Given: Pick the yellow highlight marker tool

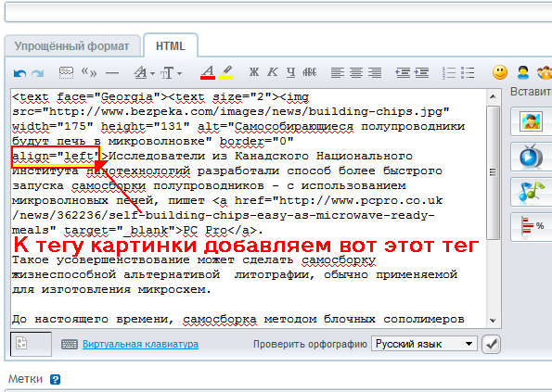Looking at the screenshot, I should point(226,72).
